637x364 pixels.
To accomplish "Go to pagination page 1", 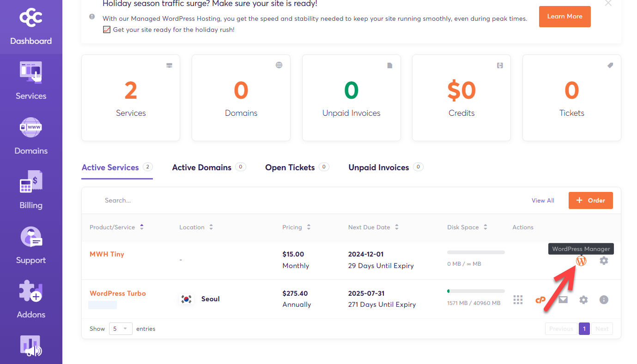I will [584, 329].
